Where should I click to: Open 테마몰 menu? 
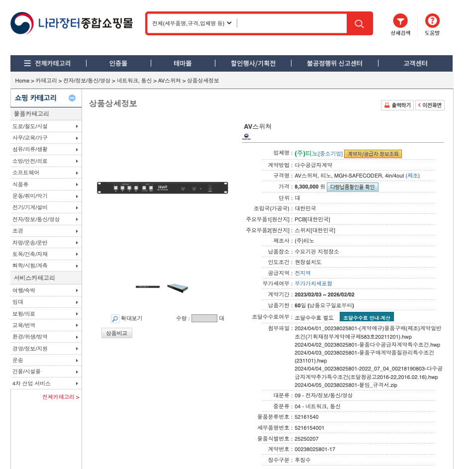[183, 63]
